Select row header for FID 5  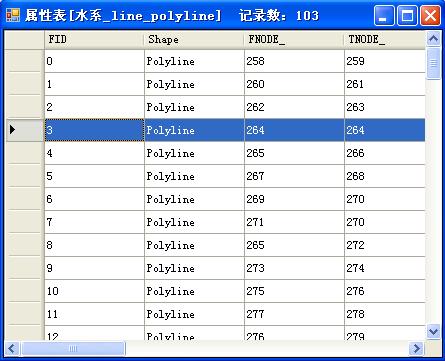click(x=25, y=176)
